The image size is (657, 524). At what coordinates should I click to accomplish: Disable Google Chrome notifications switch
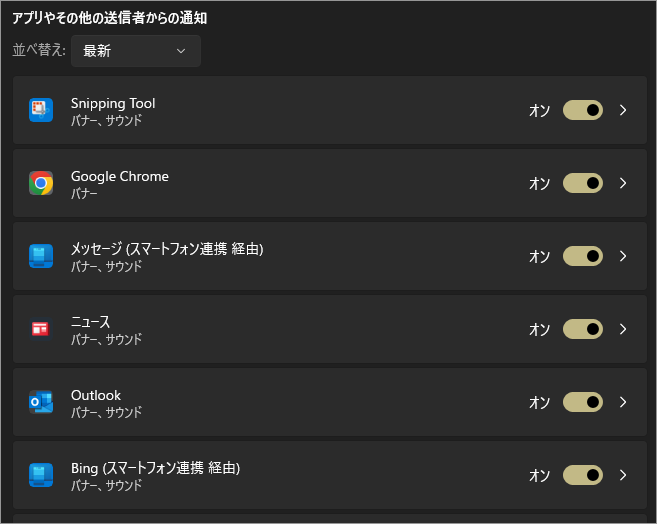point(583,183)
